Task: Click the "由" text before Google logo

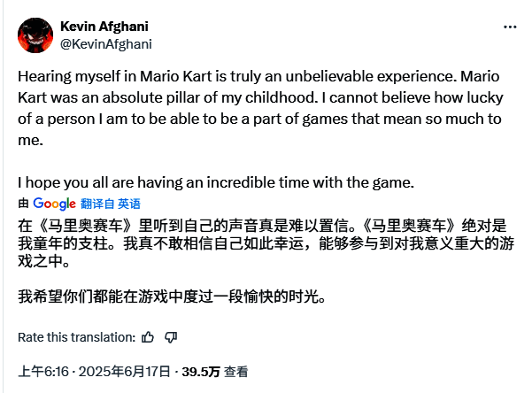Action: click(x=24, y=203)
